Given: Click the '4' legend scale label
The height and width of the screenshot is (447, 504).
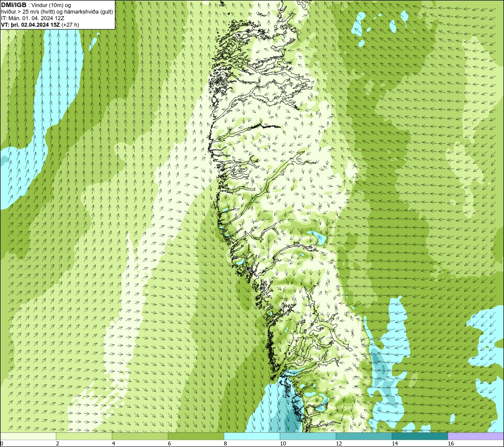Looking at the screenshot, I should tap(113, 444).
